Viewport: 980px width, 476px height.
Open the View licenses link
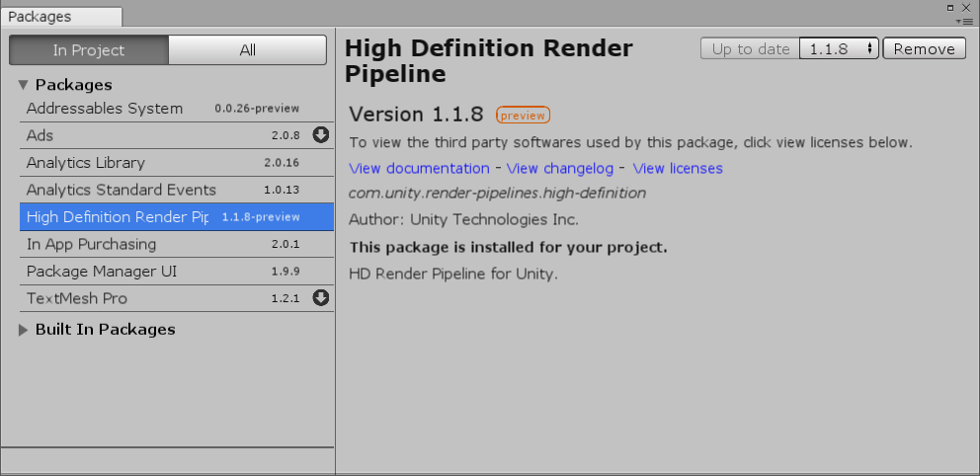click(x=678, y=169)
